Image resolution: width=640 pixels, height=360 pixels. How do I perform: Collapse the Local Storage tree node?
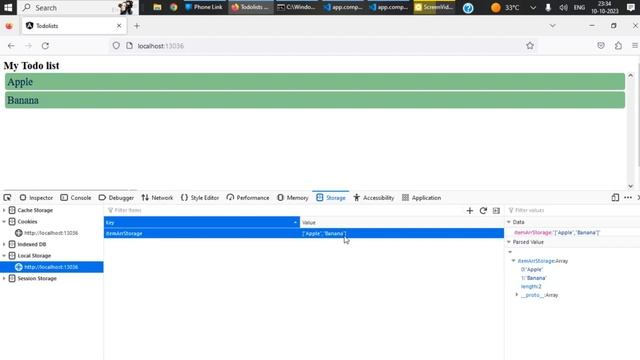click(x=4, y=256)
